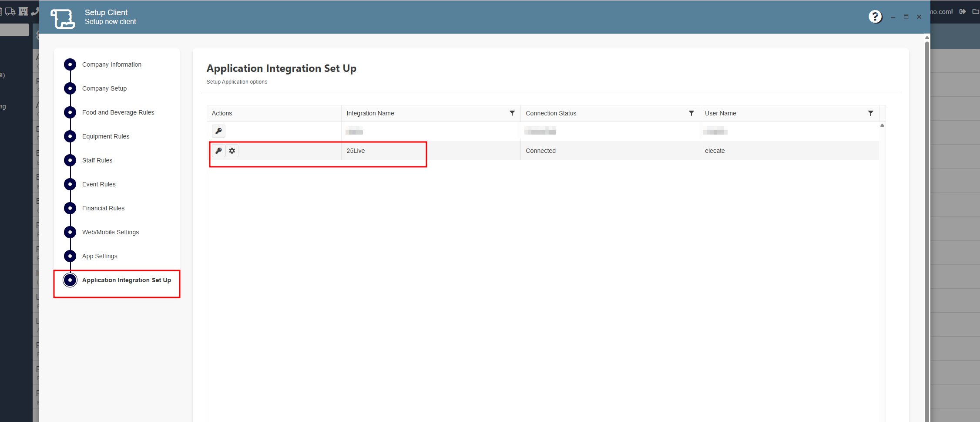This screenshot has width=980, height=422.
Task: Click the App Settings step circle marker
Action: point(70,256)
